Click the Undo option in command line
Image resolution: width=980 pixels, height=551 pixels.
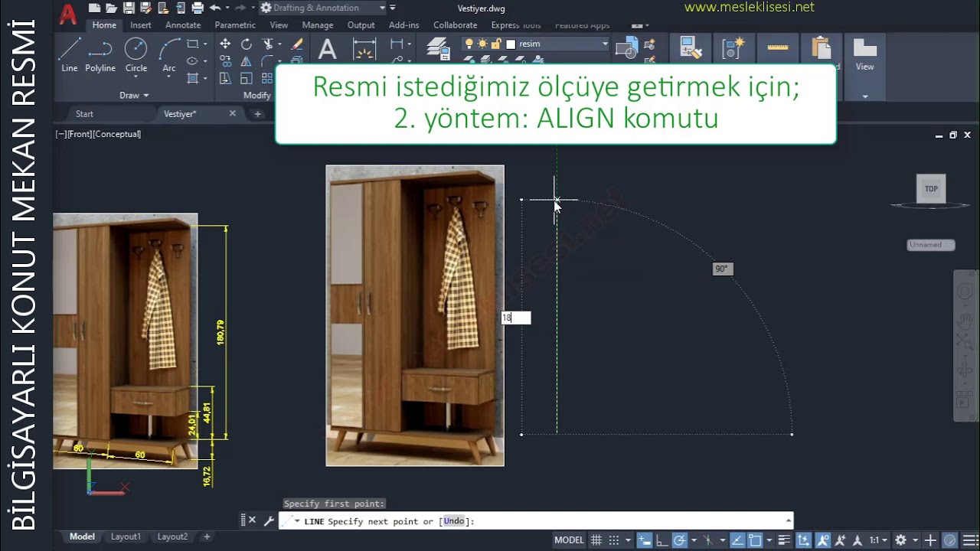(x=454, y=521)
